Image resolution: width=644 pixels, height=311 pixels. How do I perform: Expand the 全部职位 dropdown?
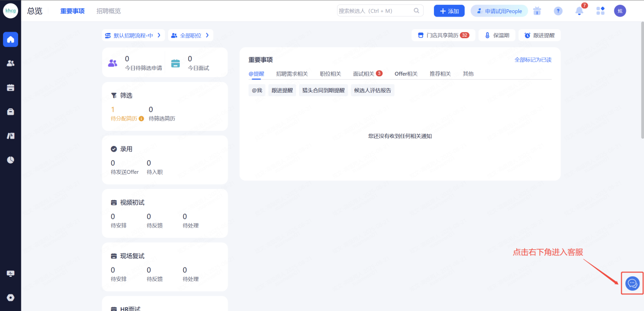pos(191,36)
